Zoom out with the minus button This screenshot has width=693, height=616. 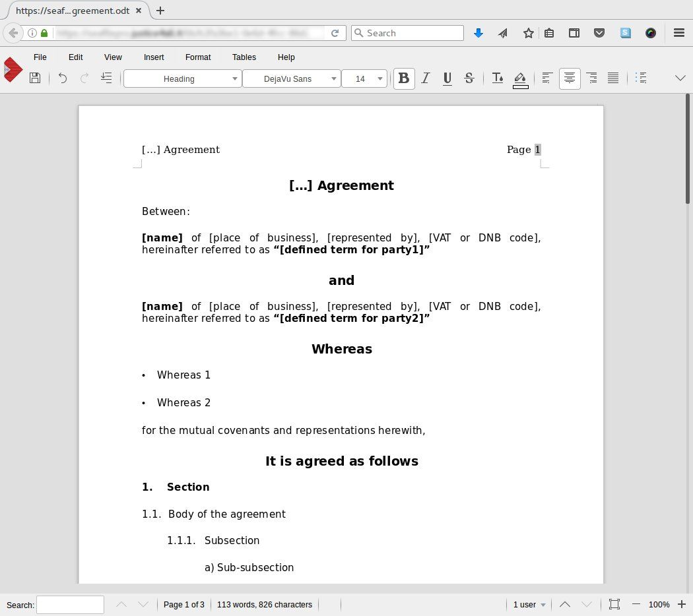(636, 605)
